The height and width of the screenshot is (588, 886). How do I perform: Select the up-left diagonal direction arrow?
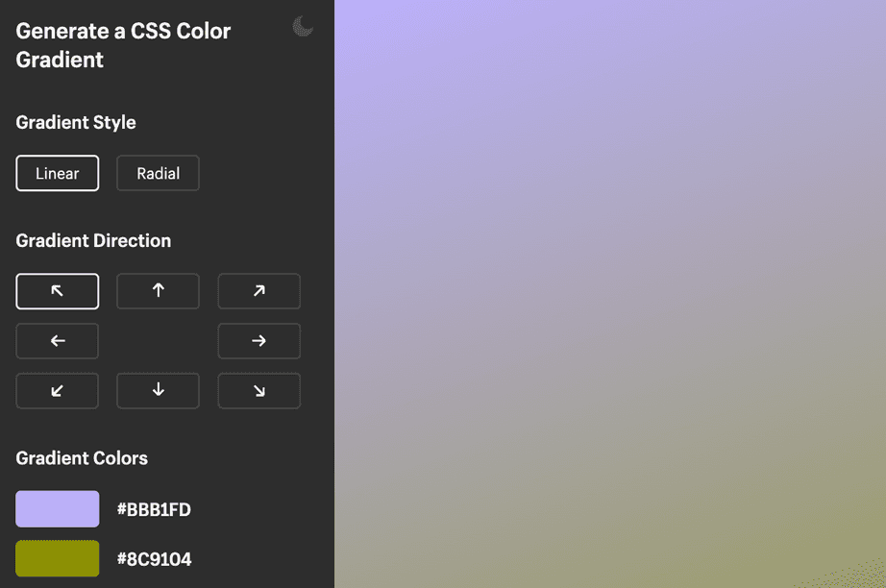pyautogui.click(x=57, y=291)
